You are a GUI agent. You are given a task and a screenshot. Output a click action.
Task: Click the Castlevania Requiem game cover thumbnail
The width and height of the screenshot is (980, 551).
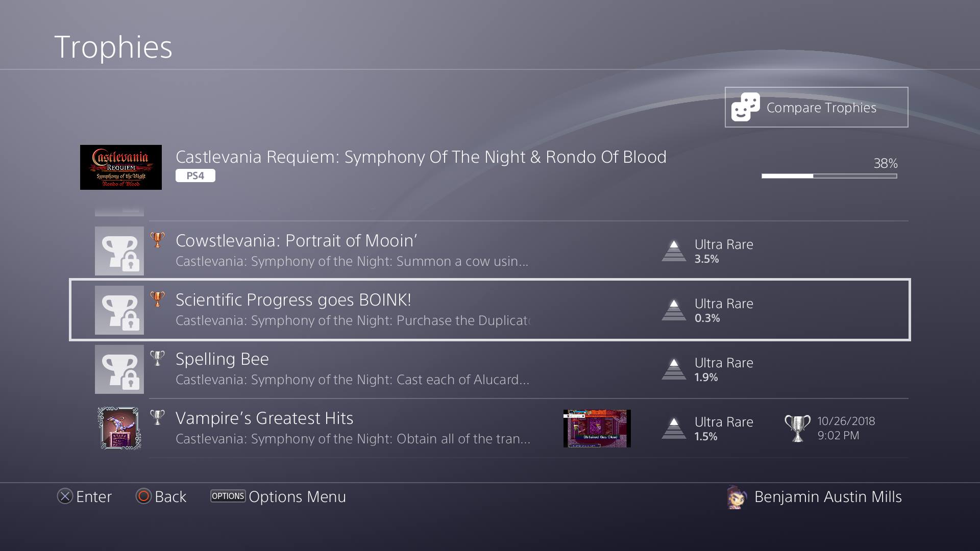point(121,167)
